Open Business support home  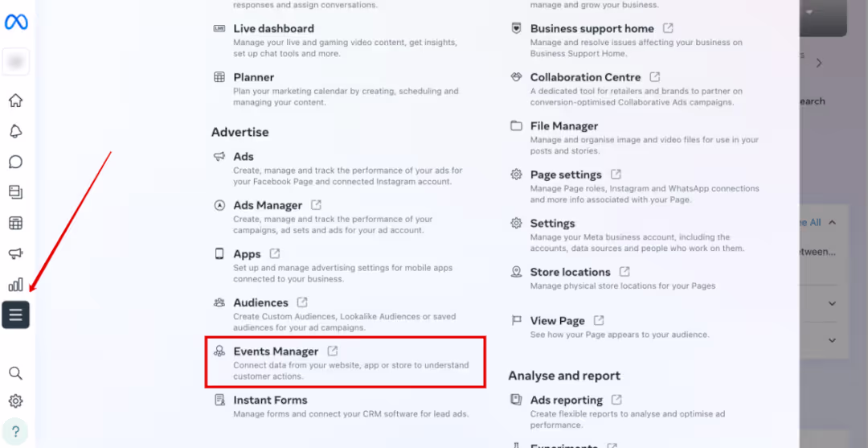(x=592, y=28)
